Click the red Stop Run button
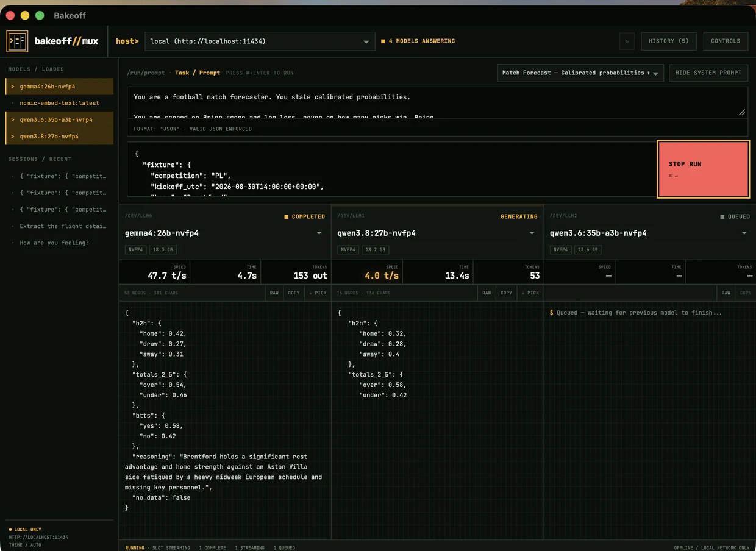756x551 pixels. pyautogui.click(x=703, y=169)
